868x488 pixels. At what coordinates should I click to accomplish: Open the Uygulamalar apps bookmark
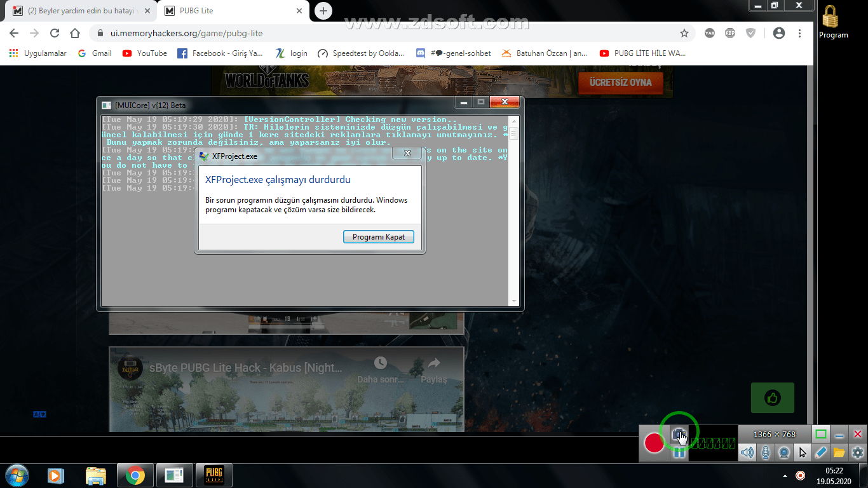point(38,53)
